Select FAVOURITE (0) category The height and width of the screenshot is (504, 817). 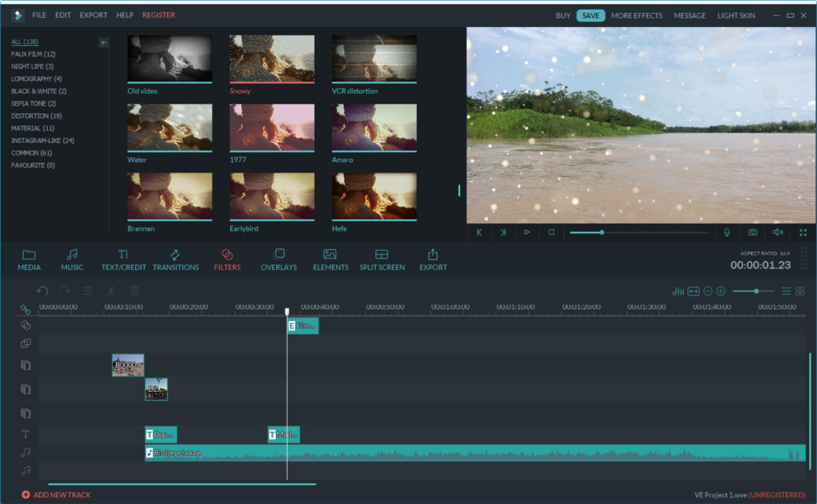coord(33,165)
